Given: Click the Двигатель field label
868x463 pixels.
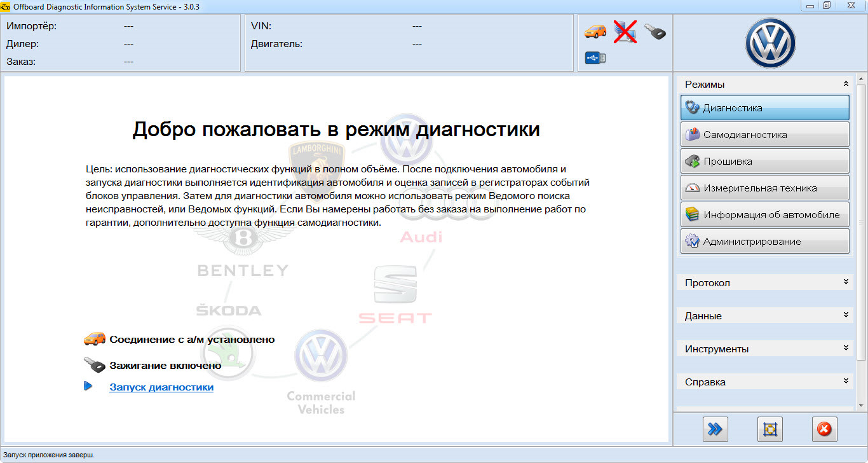Looking at the screenshot, I should click(x=276, y=44).
